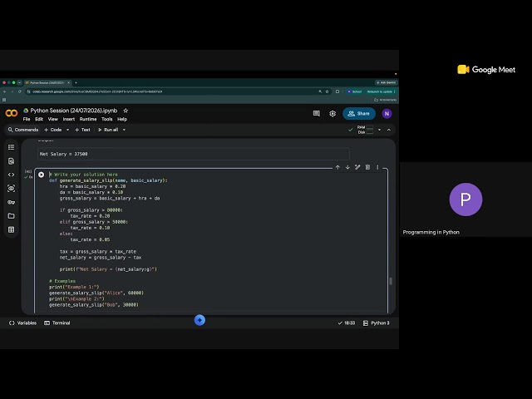Click the Ask Gemini button
The width and height of the screenshot is (532, 399).
point(386,82)
